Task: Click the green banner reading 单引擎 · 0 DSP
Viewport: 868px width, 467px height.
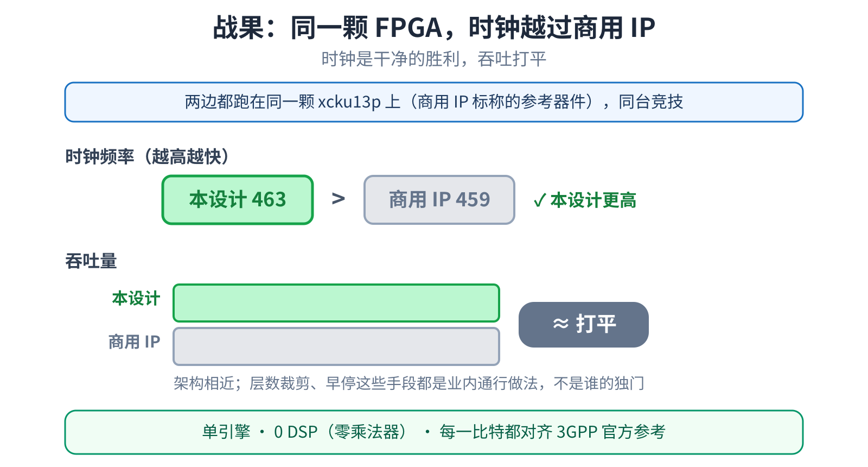Action: click(x=434, y=432)
